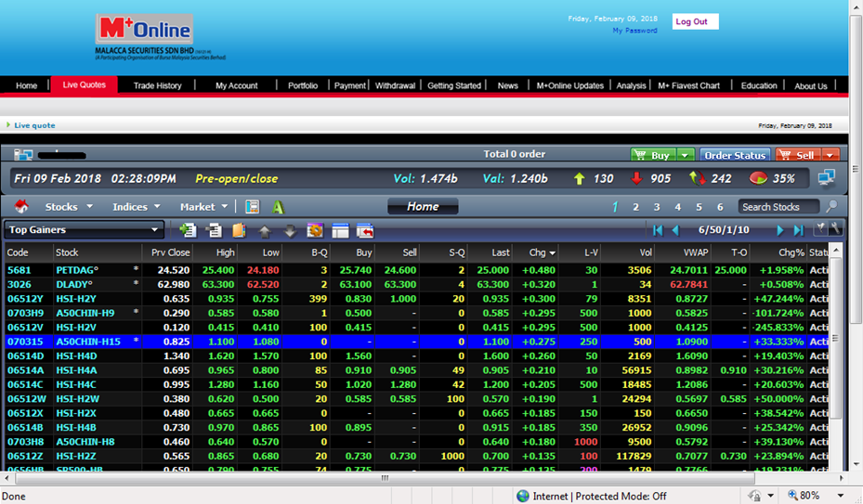Click the green letter A font icon
This screenshot has width=863, height=504.
278,207
